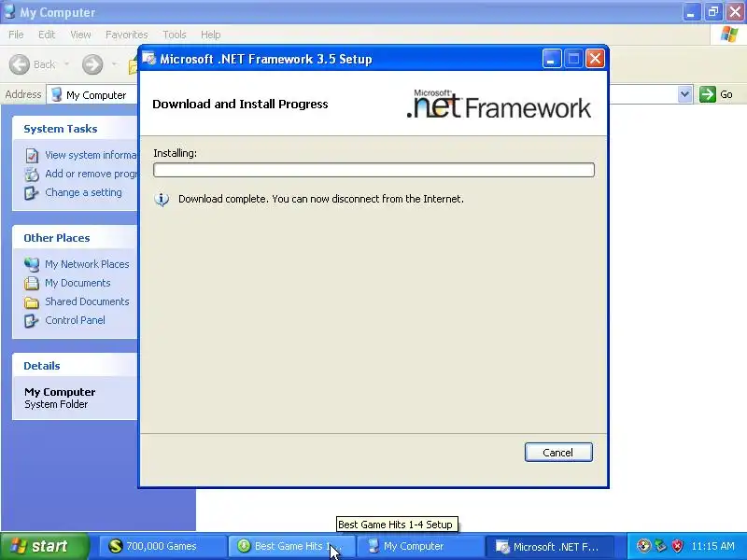This screenshot has width=747, height=560.
Task: Expand the Back button history dropdown
Action: (66, 64)
